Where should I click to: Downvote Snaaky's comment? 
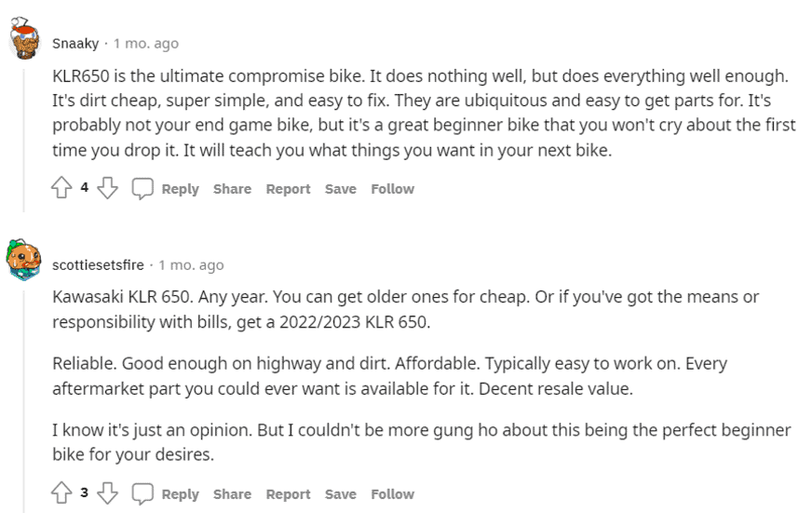[108, 188]
